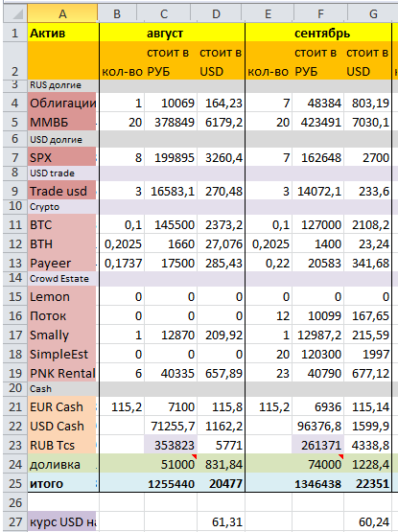Select row 1 header
398x532 pixels.
click(x=15, y=33)
